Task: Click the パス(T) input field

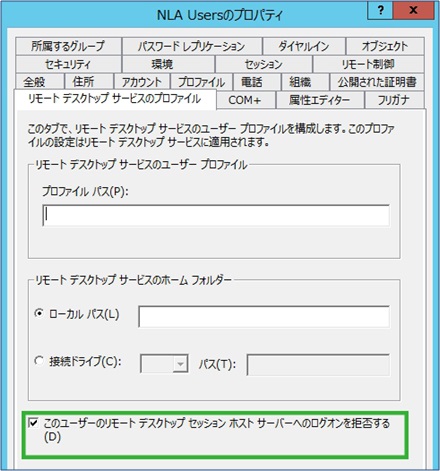Action: click(318, 365)
